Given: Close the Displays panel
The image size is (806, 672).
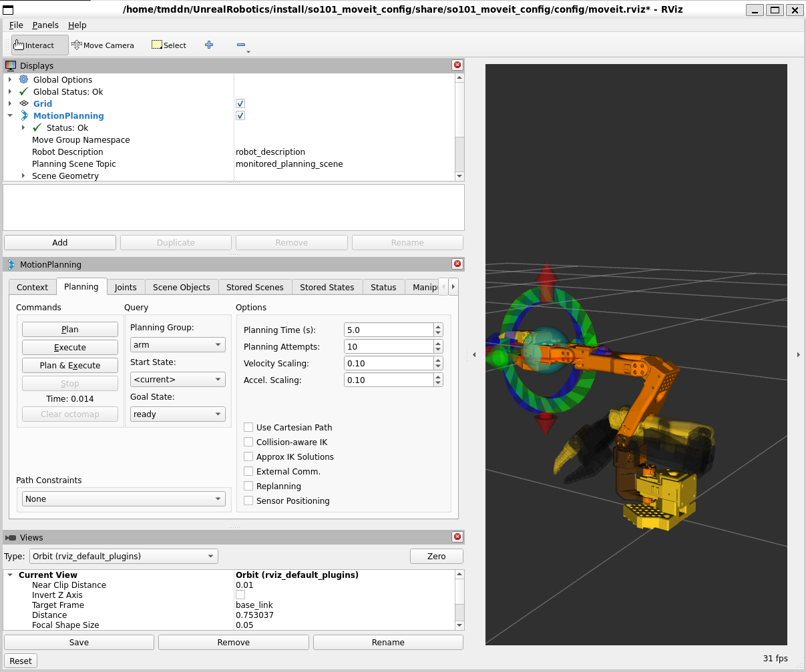Looking at the screenshot, I should pyautogui.click(x=457, y=65).
